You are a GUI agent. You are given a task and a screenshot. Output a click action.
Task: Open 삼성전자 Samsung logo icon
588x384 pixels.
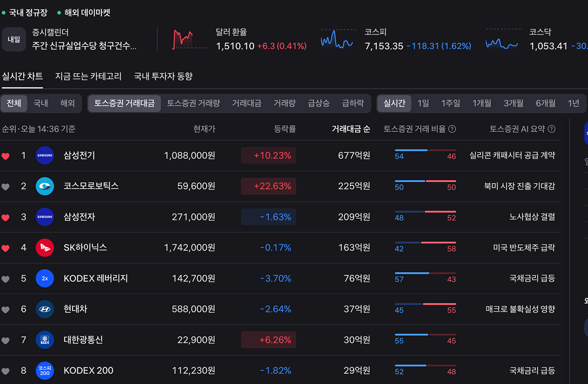[x=45, y=217]
